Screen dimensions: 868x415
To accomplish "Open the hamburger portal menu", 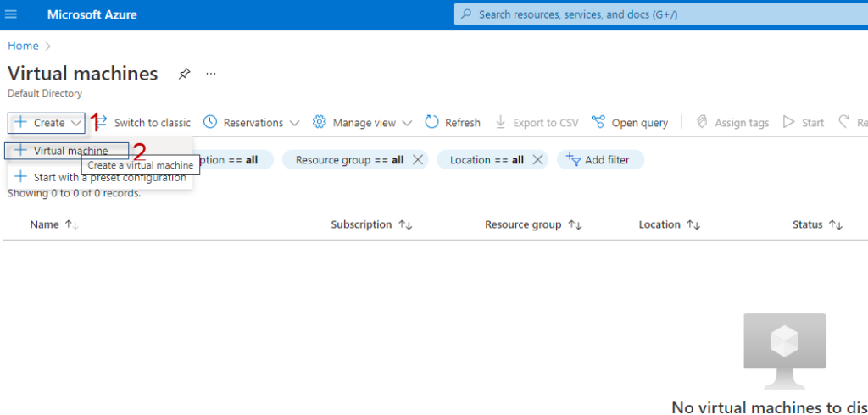I will (10, 14).
